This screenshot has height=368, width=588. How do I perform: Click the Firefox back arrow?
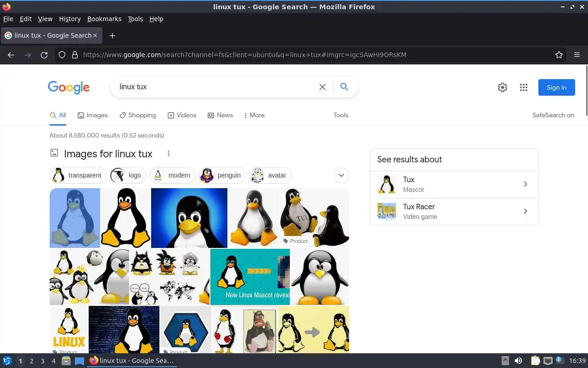tap(11, 55)
